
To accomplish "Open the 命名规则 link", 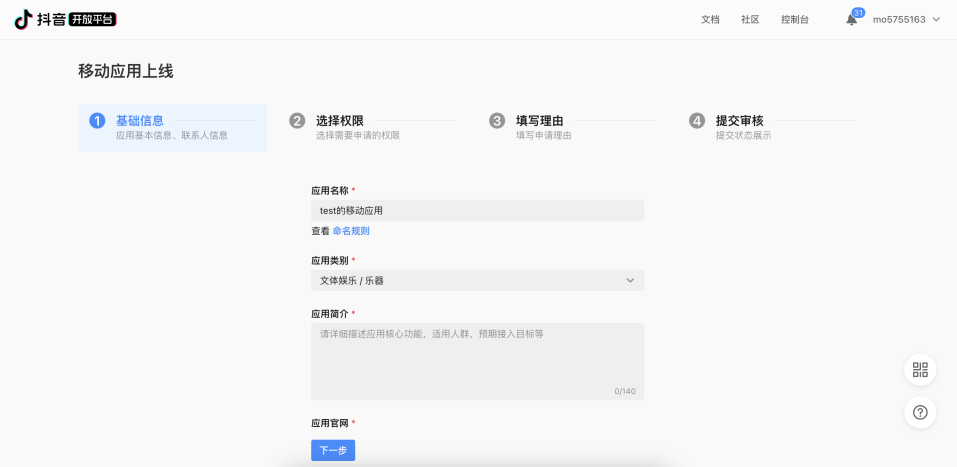I will [x=351, y=231].
